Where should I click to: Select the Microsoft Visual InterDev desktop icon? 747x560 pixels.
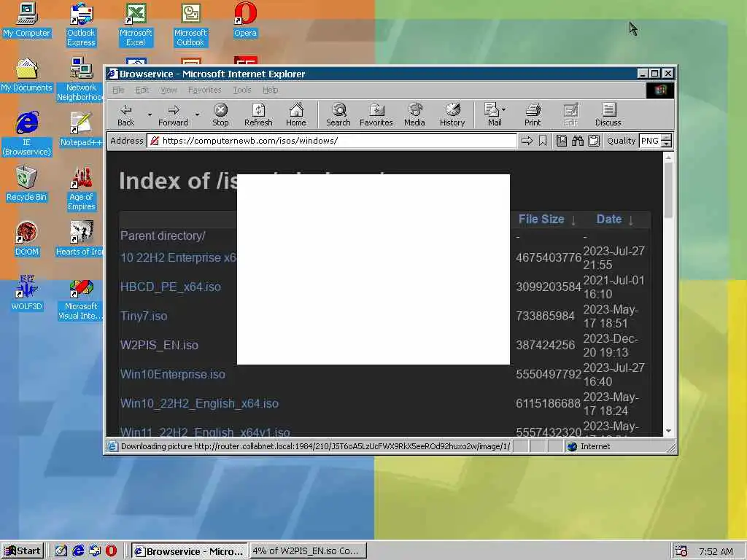[80, 298]
